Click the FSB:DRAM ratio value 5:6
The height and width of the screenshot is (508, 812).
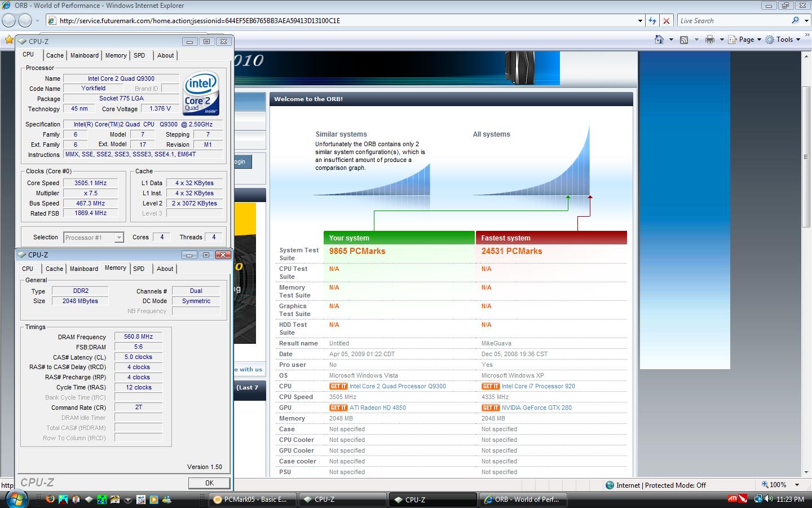pyautogui.click(x=139, y=347)
